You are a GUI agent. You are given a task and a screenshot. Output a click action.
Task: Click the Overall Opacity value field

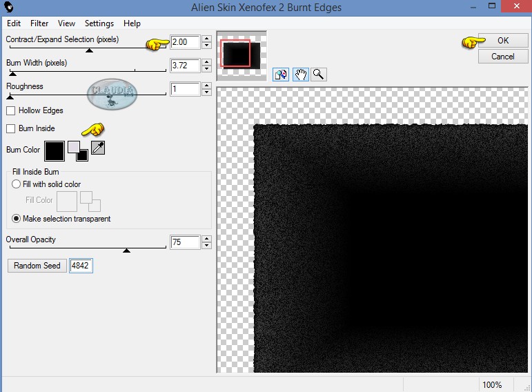click(x=185, y=242)
